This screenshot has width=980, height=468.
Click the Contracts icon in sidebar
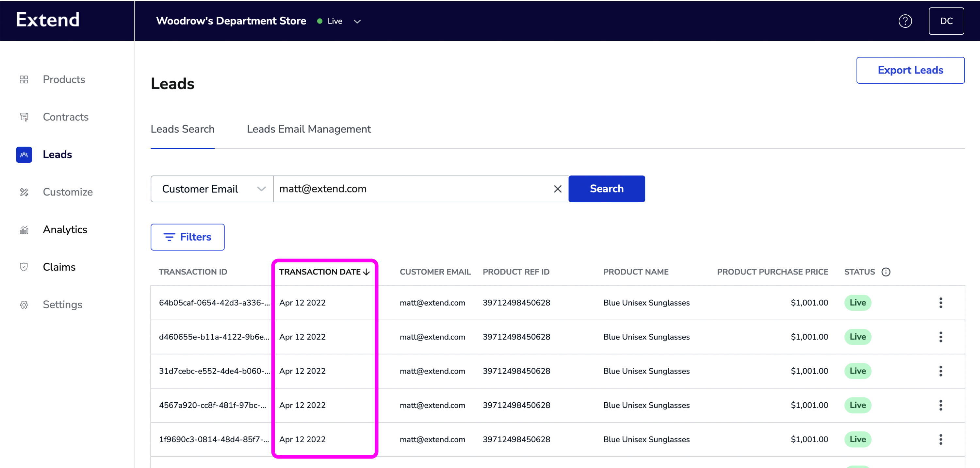point(24,117)
